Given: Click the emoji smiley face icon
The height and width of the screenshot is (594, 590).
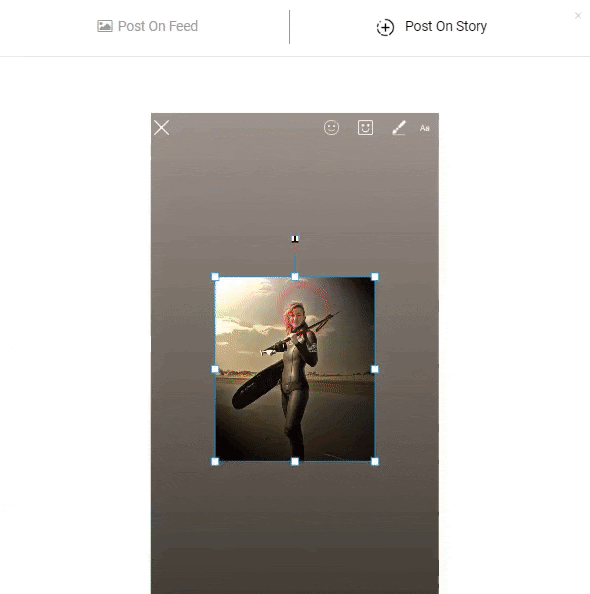Looking at the screenshot, I should (331, 128).
